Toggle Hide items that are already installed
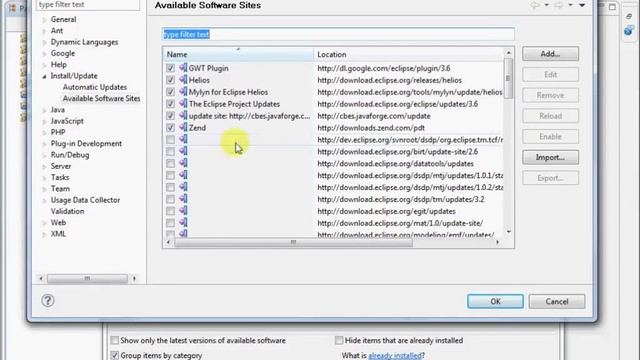This screenshot has width=640, height=360. coord(339,340)
